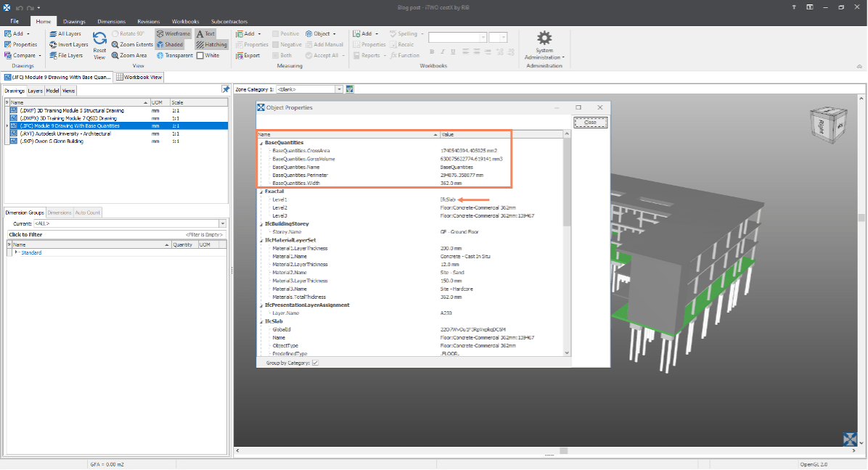
Task: Toggle Text display in View group
Action: point(205,34)
